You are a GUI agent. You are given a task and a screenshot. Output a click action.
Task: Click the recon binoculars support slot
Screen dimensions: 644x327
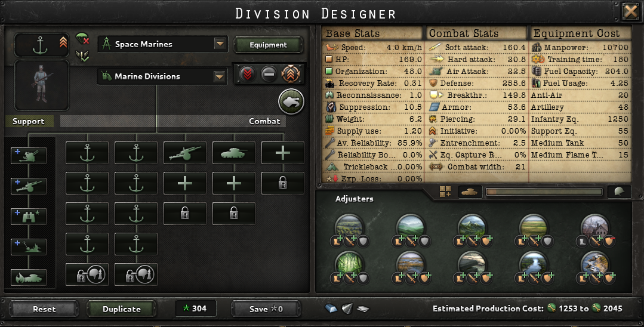(28, 217)
